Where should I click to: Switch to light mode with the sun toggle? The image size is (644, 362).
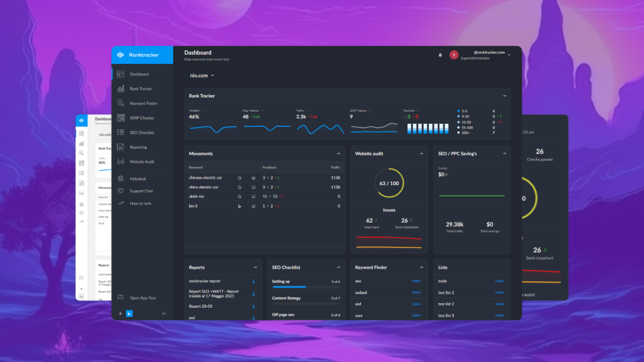120,313
